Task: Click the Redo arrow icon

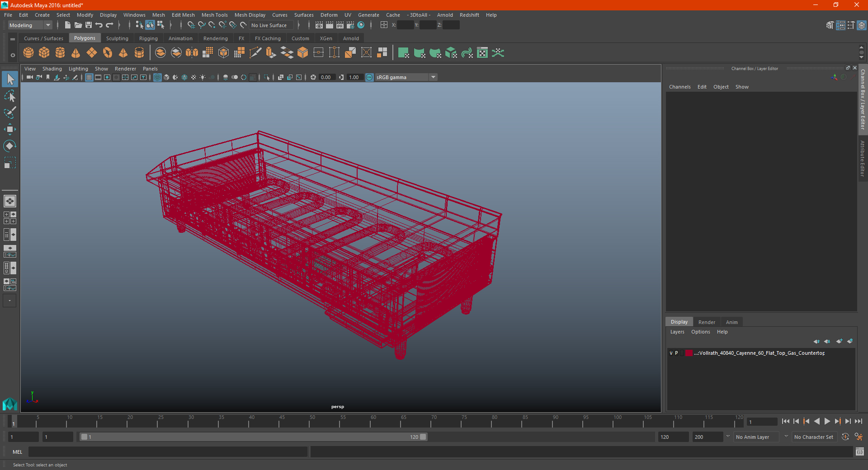Action: (109, 25)
